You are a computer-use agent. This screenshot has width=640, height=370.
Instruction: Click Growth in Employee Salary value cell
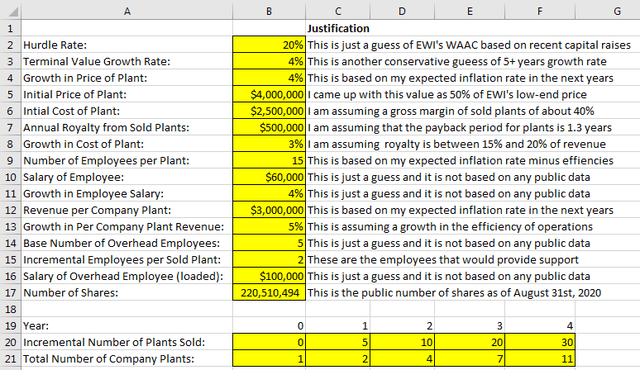tap(269, 193)
